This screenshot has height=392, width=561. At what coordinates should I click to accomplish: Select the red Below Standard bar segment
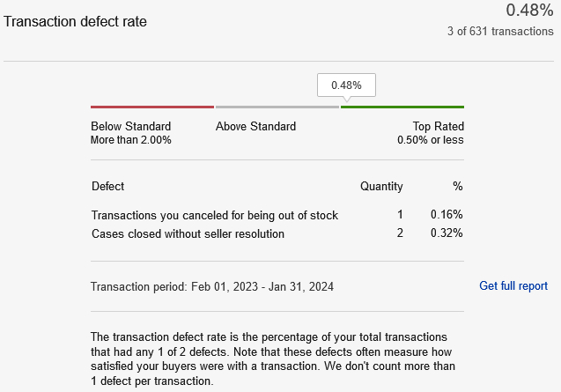click(x=152, y=107)
